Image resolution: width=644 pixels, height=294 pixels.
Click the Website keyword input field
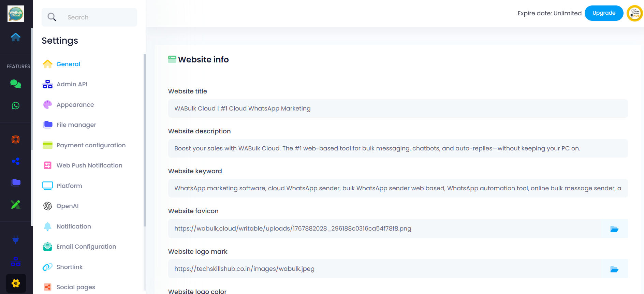(x=398, y=188)
